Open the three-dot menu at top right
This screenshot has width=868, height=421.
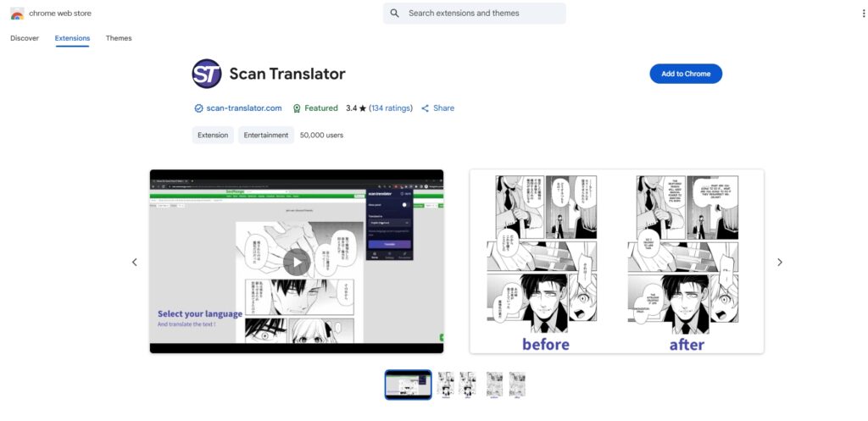click(864, 14)
